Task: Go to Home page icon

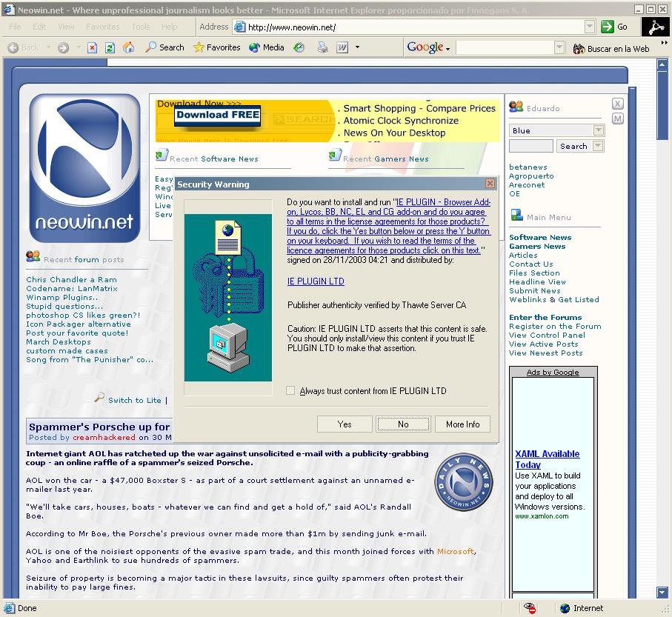Action: 129,47
